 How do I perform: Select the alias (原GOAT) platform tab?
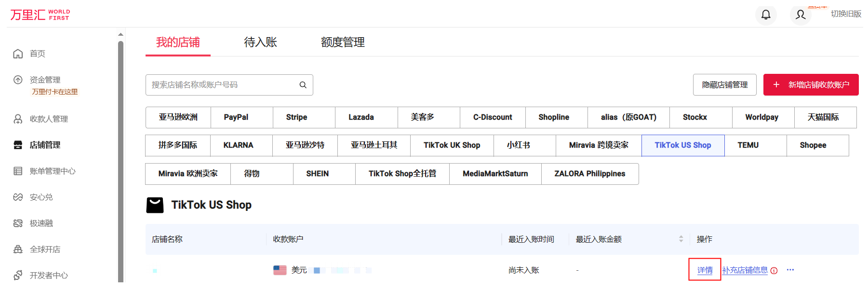[629, 117]
